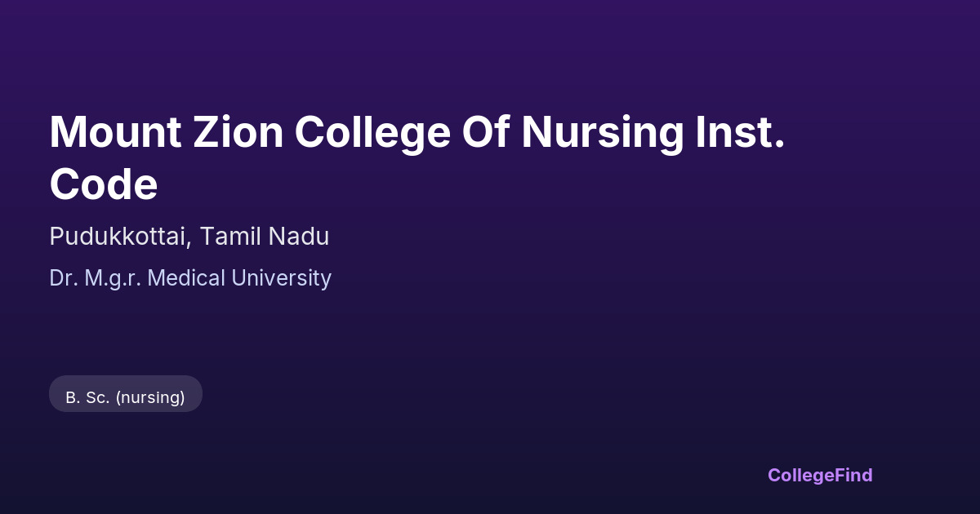Select "College" in the main heading
Viewport: 980px width, 514px height.
click(x=372, y=131)
